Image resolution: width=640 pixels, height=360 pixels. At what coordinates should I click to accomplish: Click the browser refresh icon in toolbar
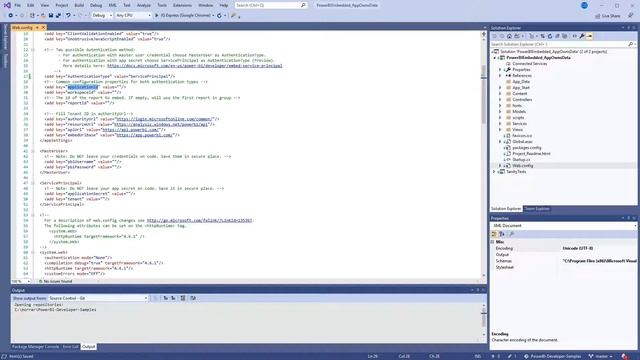(220, 16)
